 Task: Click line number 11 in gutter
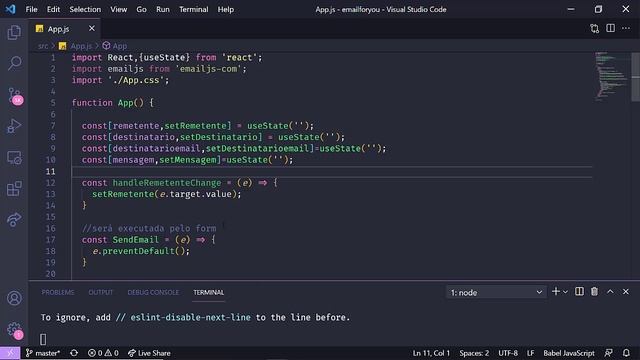pyautogui.click(x=50, y=171)
